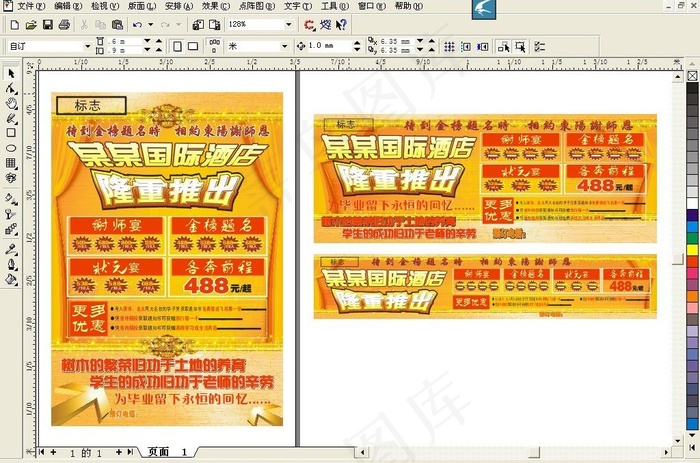Image resolution: width=700 pixels, height=463 pixels.
Task: Pick the yellow color swatch
Action: click(x=692, y=250)
